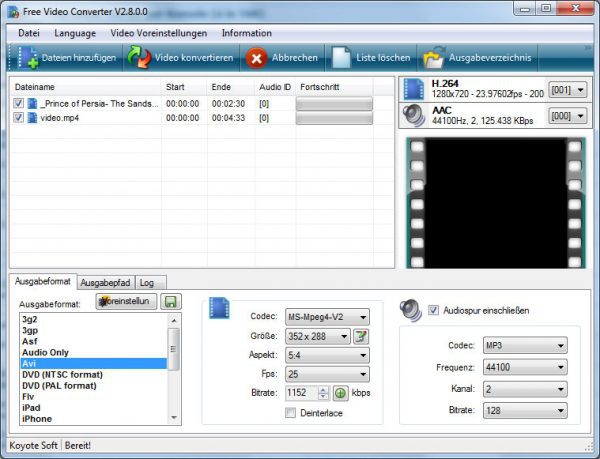Open the Größe 352 x 288 dropdown
Viewport: 600px width, 459px height.
[318, 337]
